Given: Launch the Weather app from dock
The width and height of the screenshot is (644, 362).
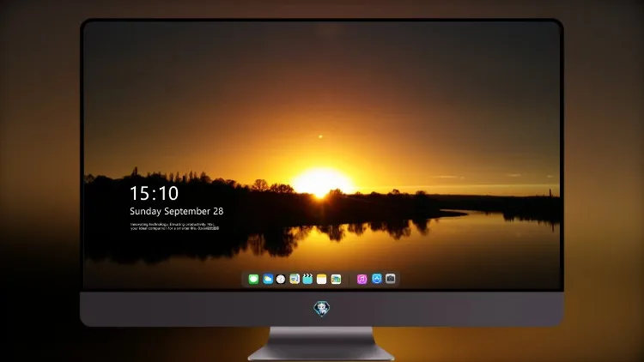Looking at the screenshot, I should (268, 279).
